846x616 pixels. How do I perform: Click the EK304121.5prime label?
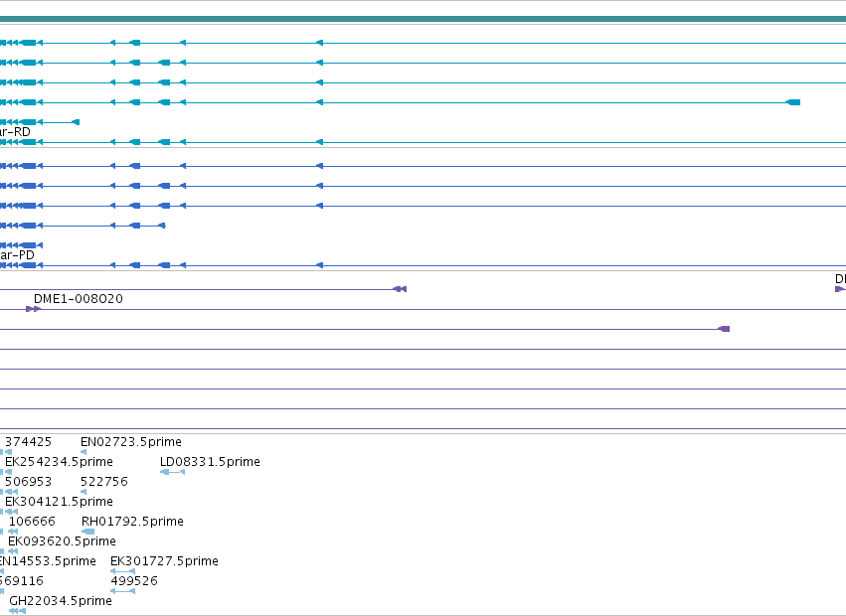[x=59, y=502]
